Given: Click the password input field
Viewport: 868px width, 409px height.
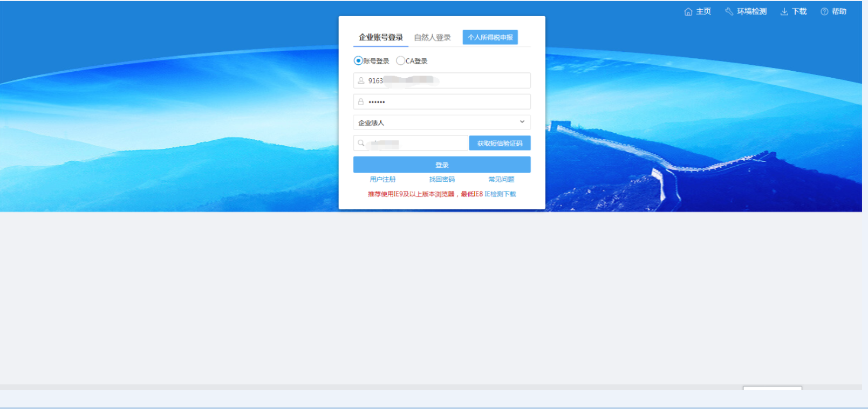Looking at the screenshot, I should pos(442,101).
